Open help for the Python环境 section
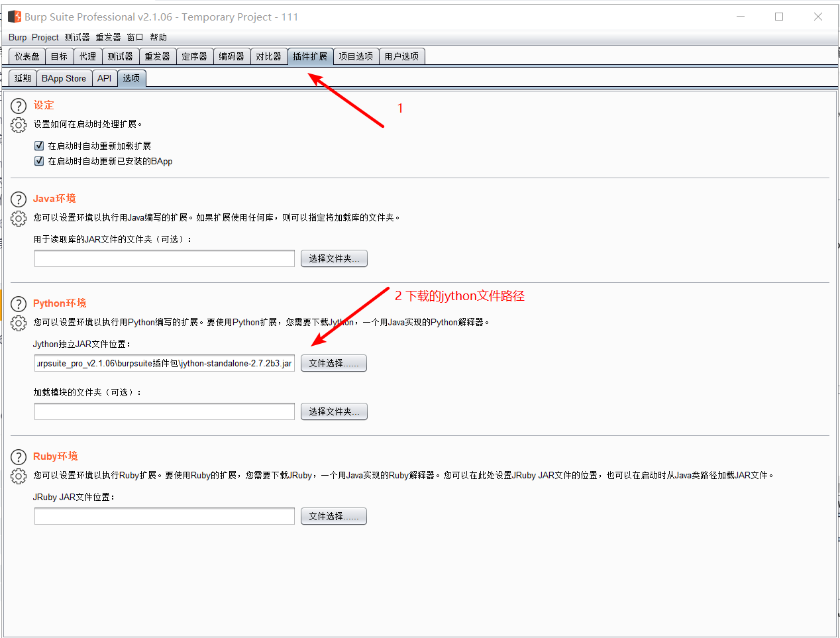The width and height of the screenshot is (840, 638). click(x=18, y=303)
